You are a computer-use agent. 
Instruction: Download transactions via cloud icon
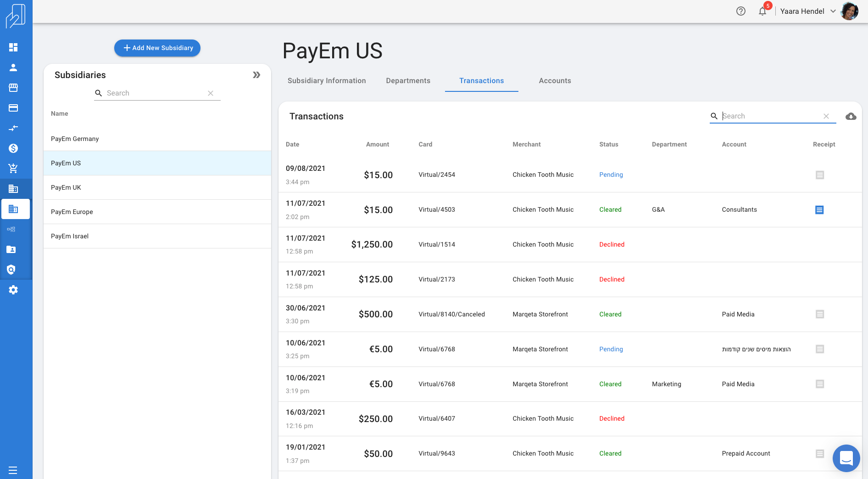851,116
